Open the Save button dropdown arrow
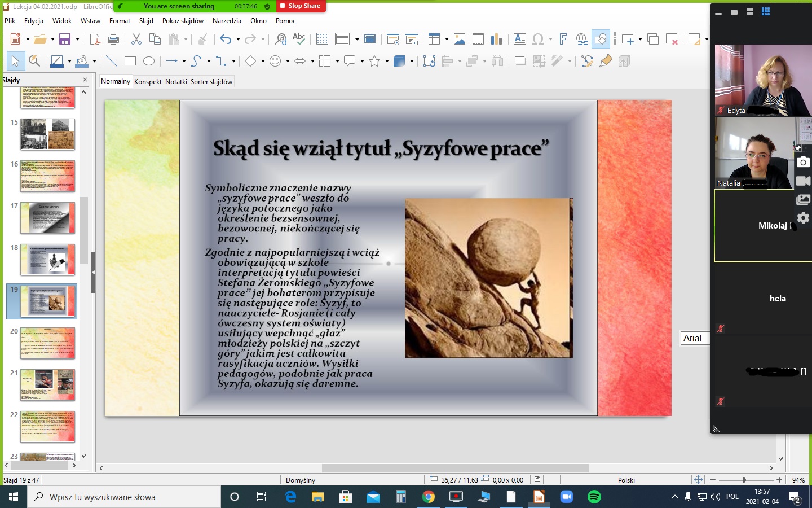The height and width of the screenshot is (508, 812). coord(77,39)
